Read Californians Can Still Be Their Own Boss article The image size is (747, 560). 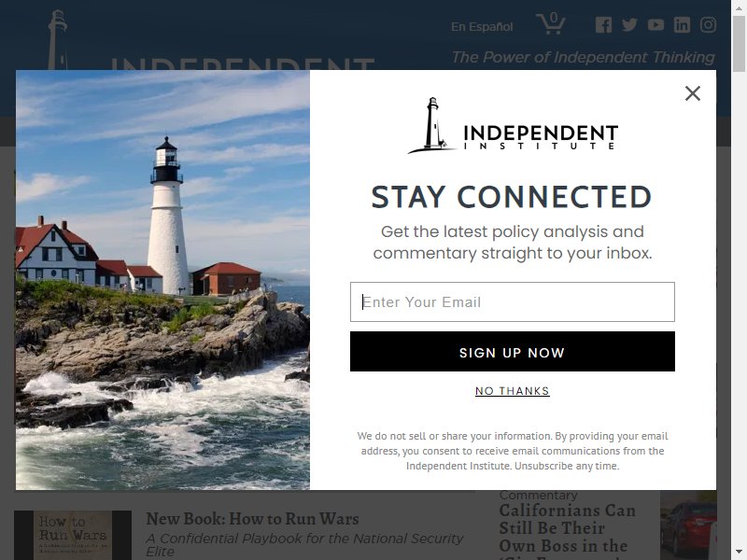[x=567, y=528]
